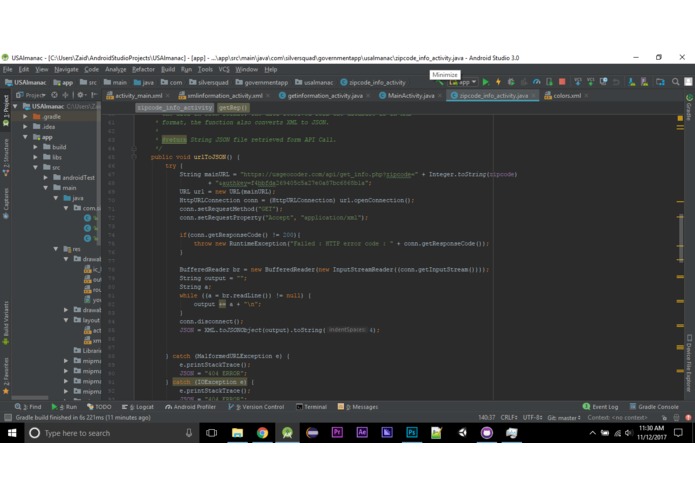
Task: Open the Android Profiler tool window
Action: [190, 407]
